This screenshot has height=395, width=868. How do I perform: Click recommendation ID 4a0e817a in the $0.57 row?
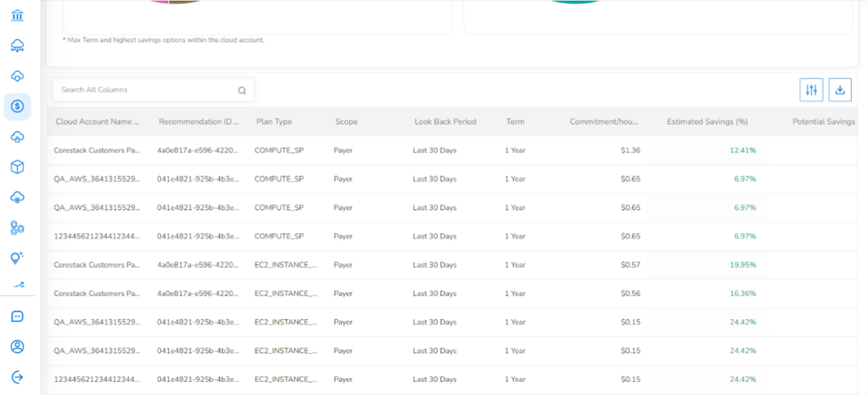coord(199,265)
